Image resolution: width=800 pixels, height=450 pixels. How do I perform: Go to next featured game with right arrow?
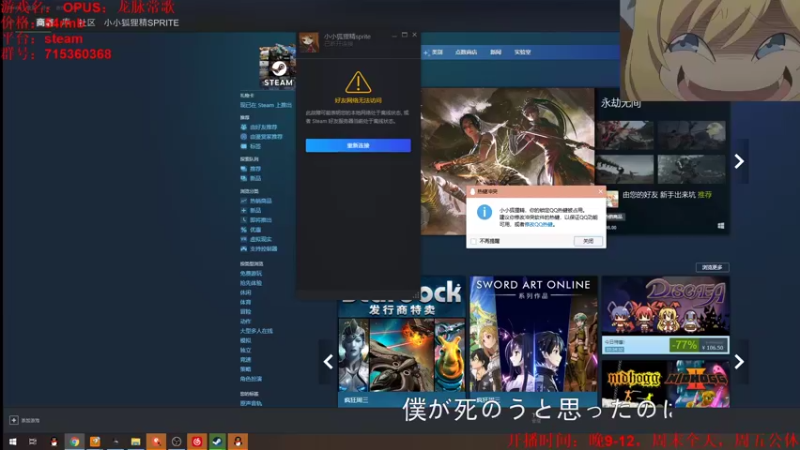[739, 161]
